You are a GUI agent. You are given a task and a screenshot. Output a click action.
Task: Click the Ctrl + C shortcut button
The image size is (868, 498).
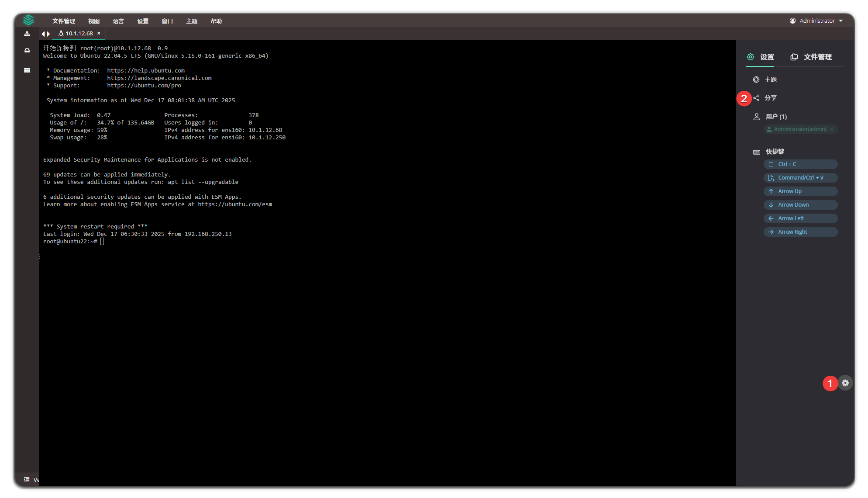coord(800,164)
